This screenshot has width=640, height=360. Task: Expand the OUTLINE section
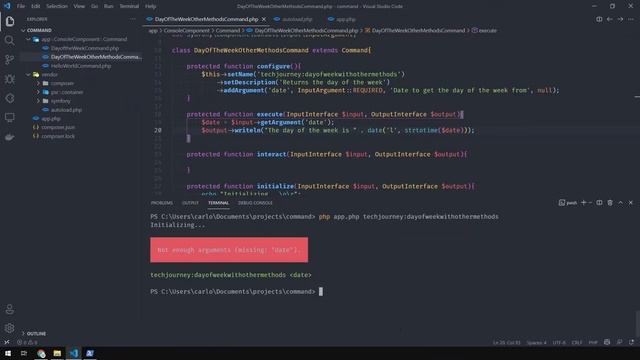(x=33, y=333)
